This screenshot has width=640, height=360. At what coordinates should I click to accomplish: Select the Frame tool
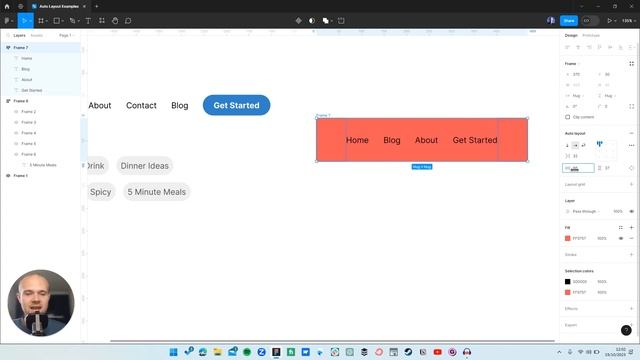[41, 20]
